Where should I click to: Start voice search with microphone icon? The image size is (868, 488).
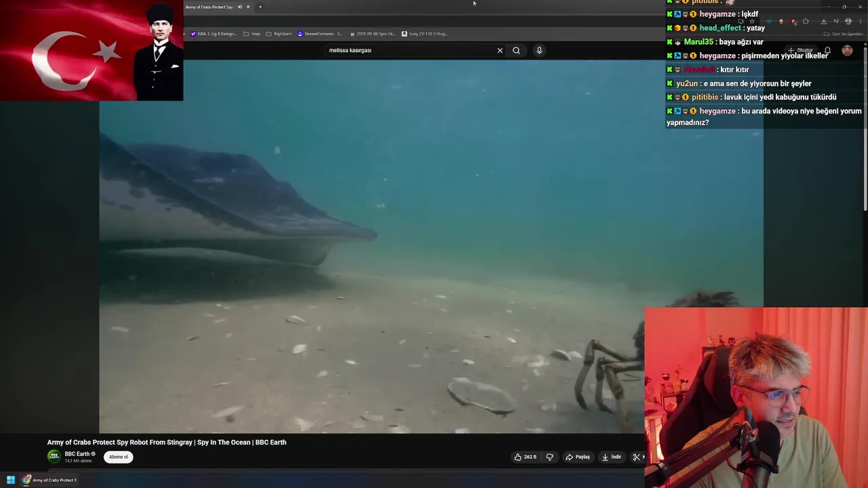click(x=539, y=50)
